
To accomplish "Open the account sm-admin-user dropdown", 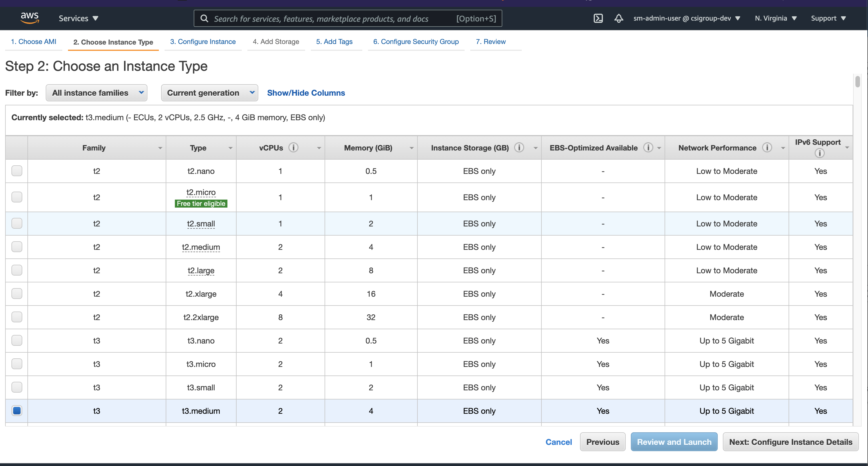I will click(687, 18).
